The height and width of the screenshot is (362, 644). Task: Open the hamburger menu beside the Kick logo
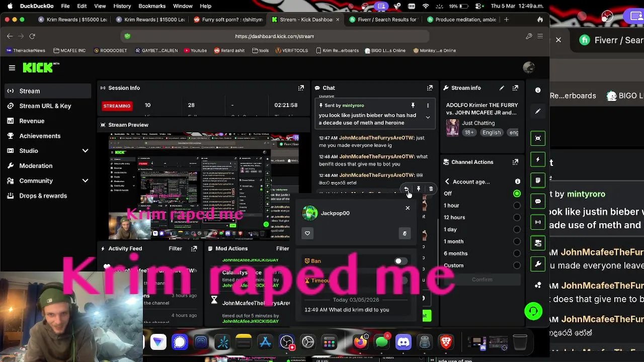tap(12, 67)
